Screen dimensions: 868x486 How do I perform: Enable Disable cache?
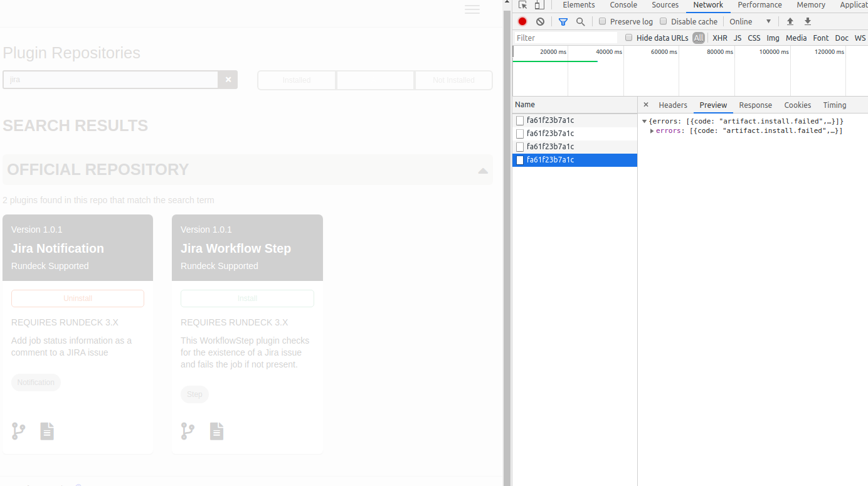[x=663, y=21]
